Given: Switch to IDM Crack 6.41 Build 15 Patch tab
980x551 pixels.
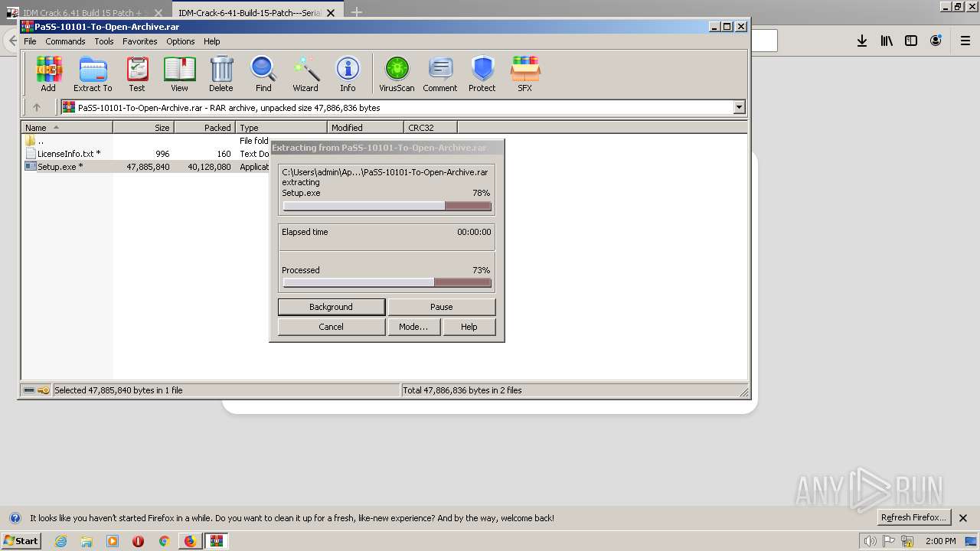Looking at the screenshot, I should [x=84, y=13].
